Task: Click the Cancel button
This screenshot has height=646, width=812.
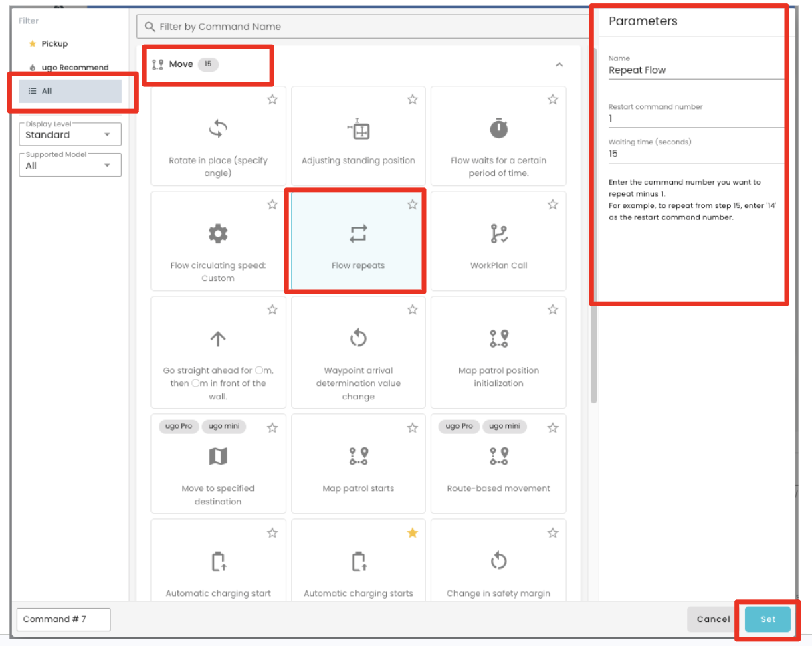Action: (x=714, y=619)
